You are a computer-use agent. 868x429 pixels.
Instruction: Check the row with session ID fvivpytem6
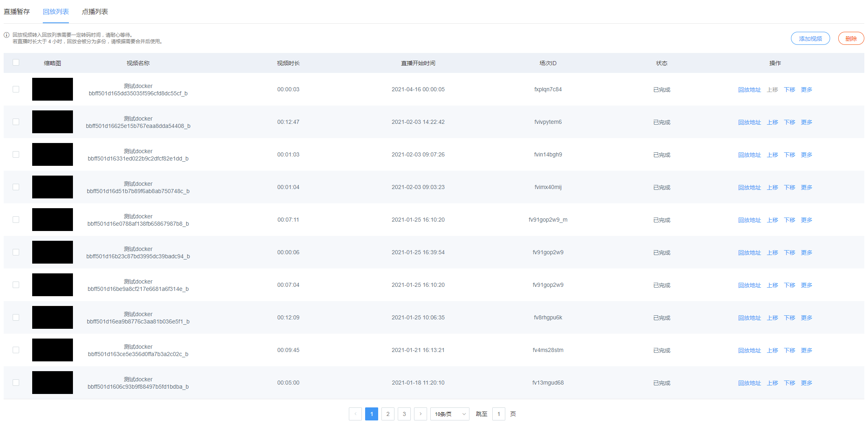[16, 122]
